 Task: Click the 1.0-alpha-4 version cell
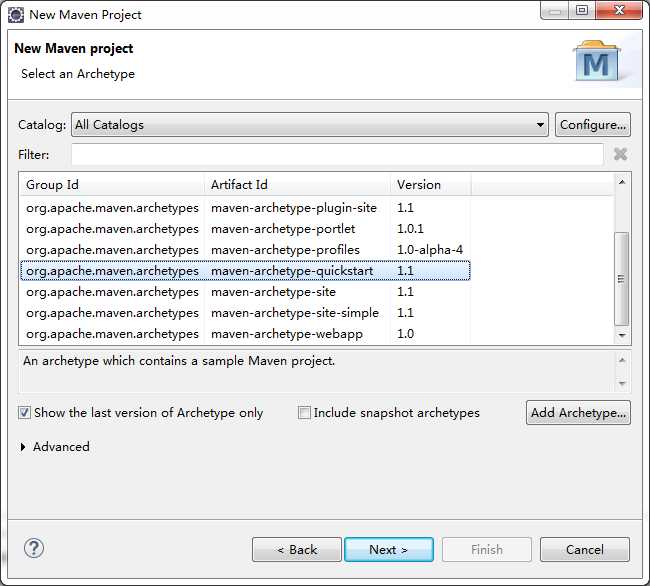(429, 250)
